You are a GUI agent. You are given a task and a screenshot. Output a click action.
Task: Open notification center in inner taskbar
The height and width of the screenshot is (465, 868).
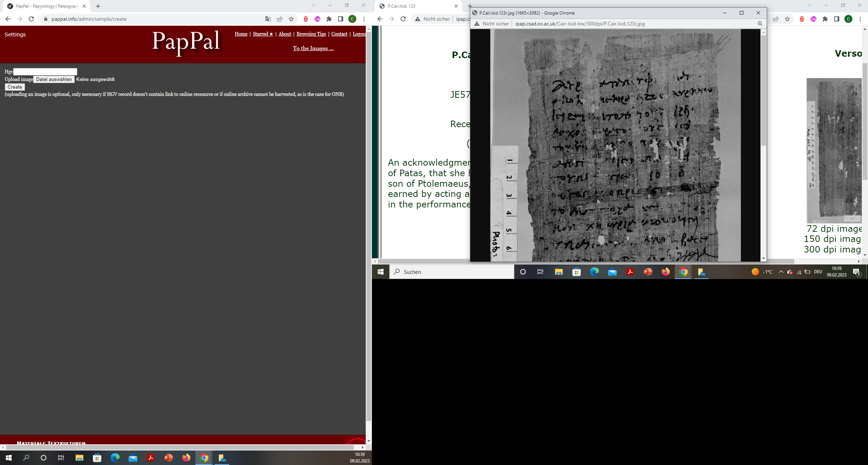tap(857, 272)
